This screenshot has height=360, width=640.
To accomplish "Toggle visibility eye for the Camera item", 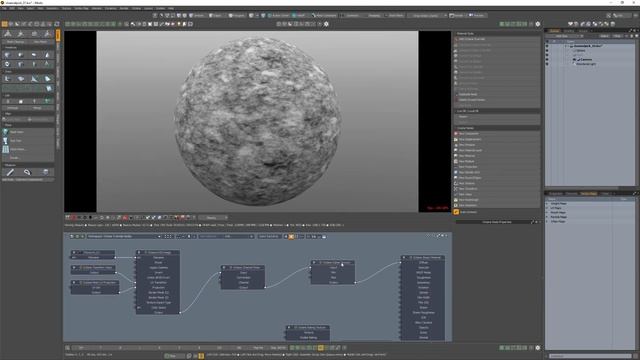I will [547, 60].
